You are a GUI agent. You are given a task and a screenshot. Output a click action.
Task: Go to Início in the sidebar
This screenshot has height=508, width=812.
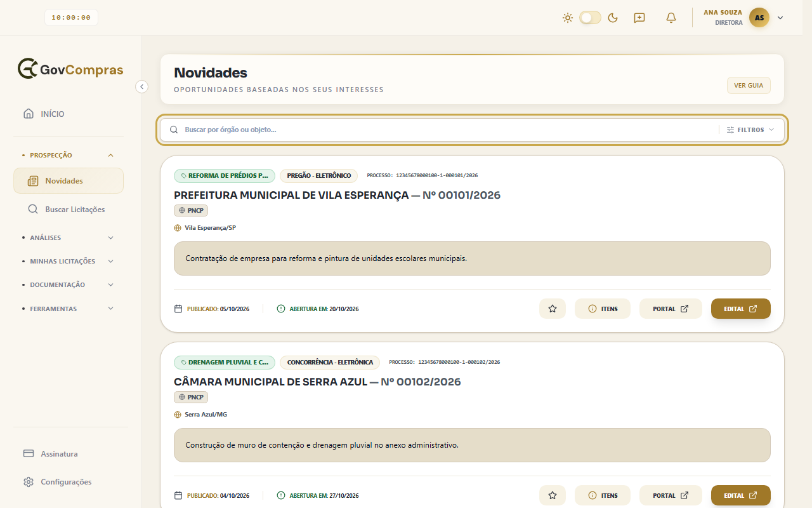[69, 114]
